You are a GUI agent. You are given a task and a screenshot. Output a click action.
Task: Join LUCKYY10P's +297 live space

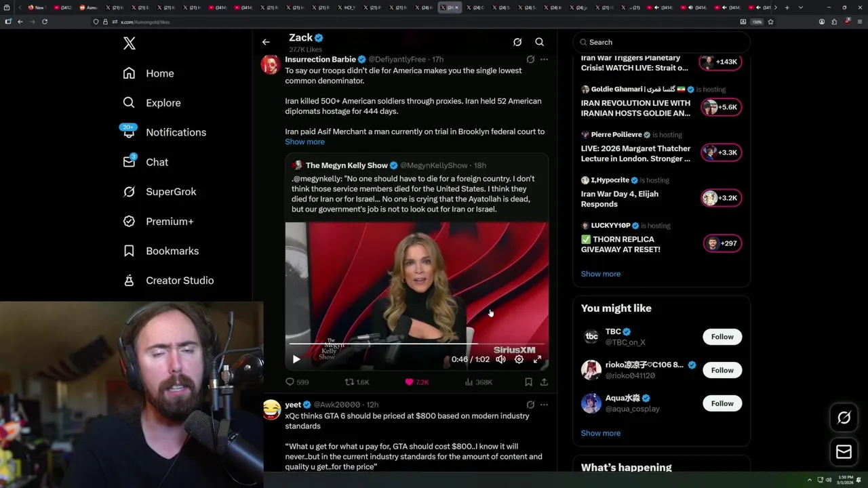tap(722, 243)
